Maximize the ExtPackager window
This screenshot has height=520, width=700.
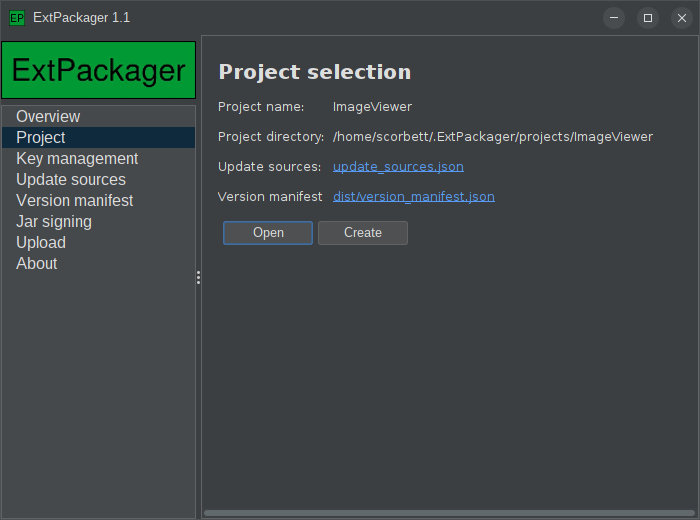click(x=648, y=18)
